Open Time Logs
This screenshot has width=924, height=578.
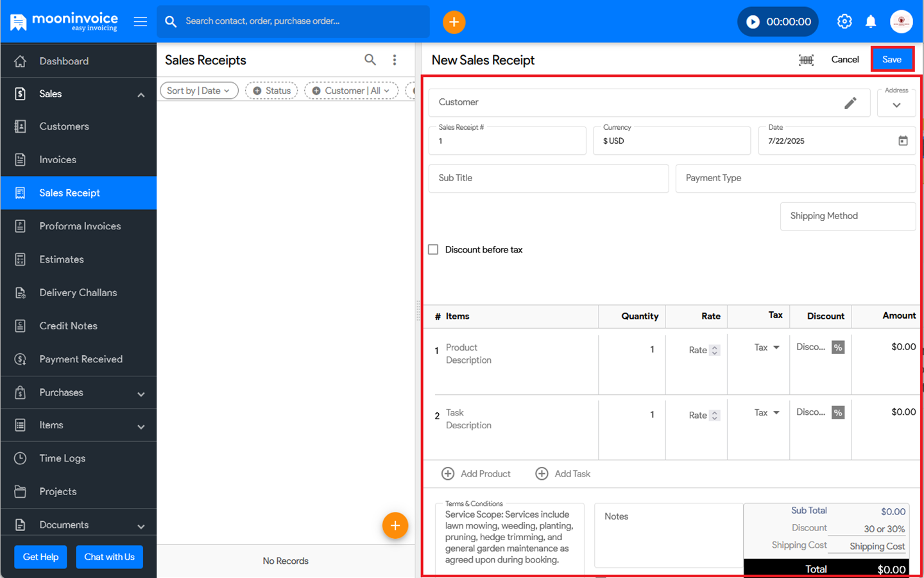tap(78, 459)
